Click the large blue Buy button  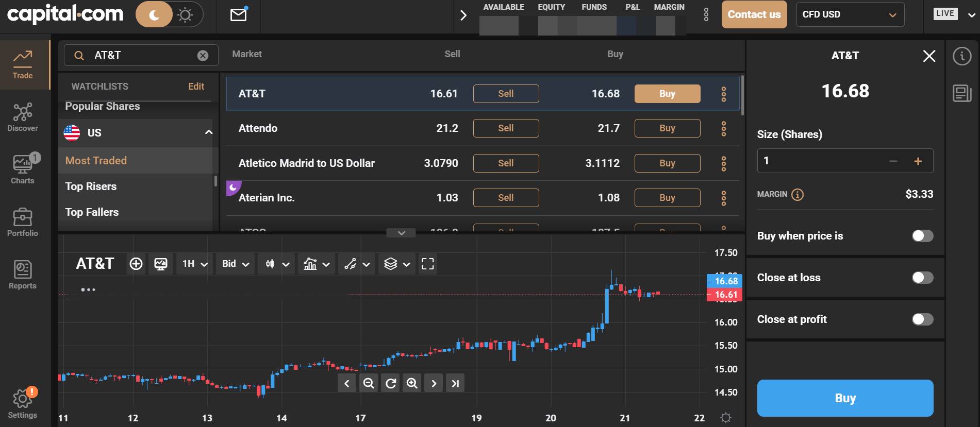(x=845, y=398)
